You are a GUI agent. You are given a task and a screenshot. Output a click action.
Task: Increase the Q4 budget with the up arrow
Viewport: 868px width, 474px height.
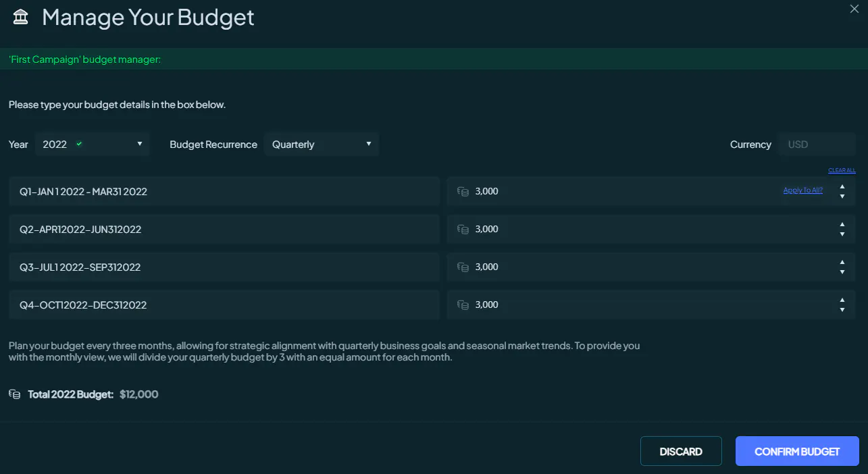[x=842, y=300]
